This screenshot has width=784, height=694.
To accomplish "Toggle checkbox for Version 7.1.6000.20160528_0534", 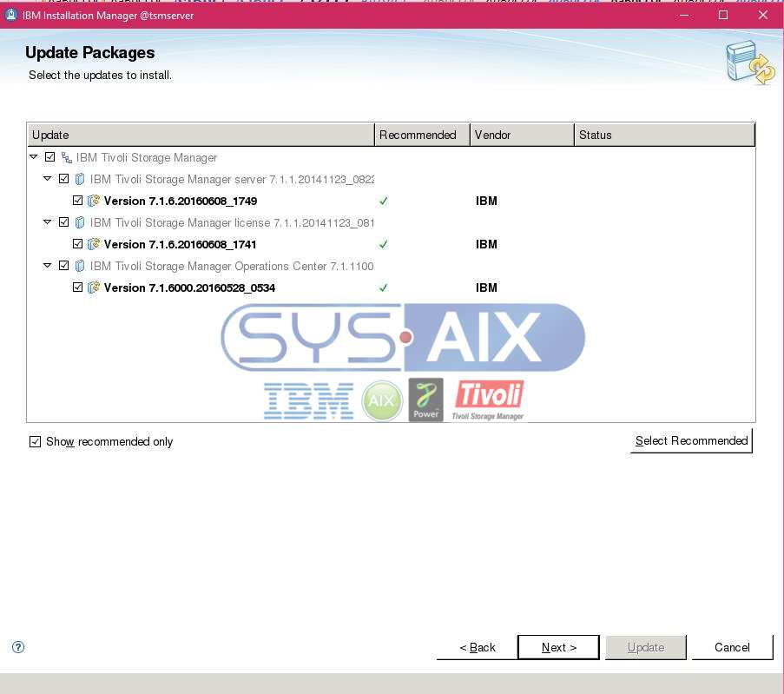I will pyautogui.click(x=77, y=288).
